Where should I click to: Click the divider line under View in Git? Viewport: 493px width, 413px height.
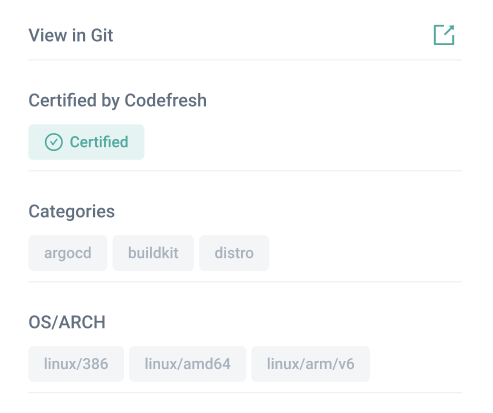point(245,60)
